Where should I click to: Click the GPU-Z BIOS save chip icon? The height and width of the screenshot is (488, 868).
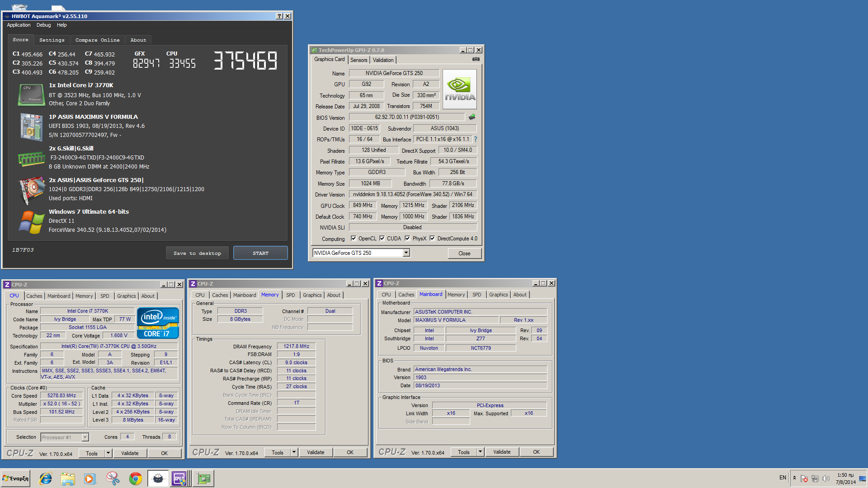472,117
